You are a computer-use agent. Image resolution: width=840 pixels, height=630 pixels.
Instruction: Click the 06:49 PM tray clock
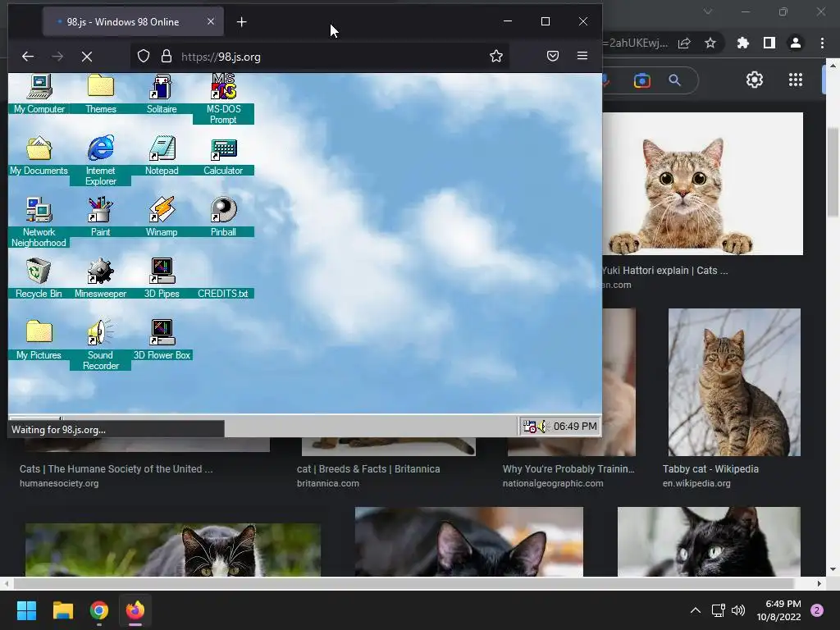[575, 427]
